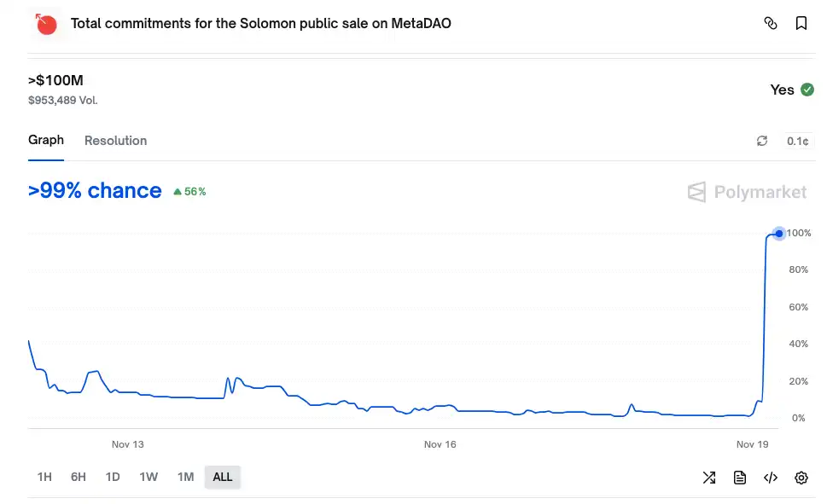
Task: Bookmark this market
Action: click(x=801, y=24)
